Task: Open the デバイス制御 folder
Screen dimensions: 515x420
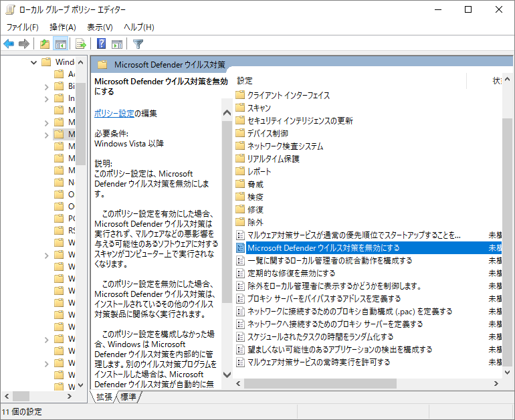Action: pyautogui.click(x=262, y=133)
